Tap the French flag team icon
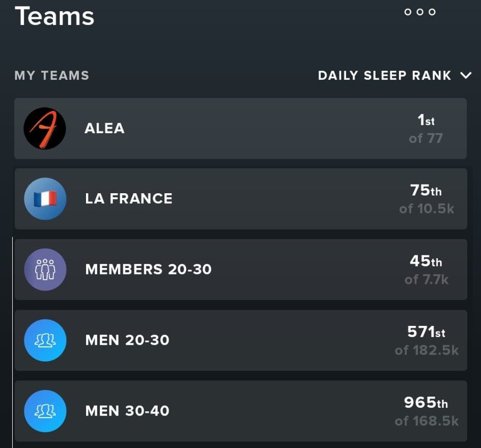Image resolution: width=481 pixels, height=448 pixels. pyautogui.click(x=45, y=199)
